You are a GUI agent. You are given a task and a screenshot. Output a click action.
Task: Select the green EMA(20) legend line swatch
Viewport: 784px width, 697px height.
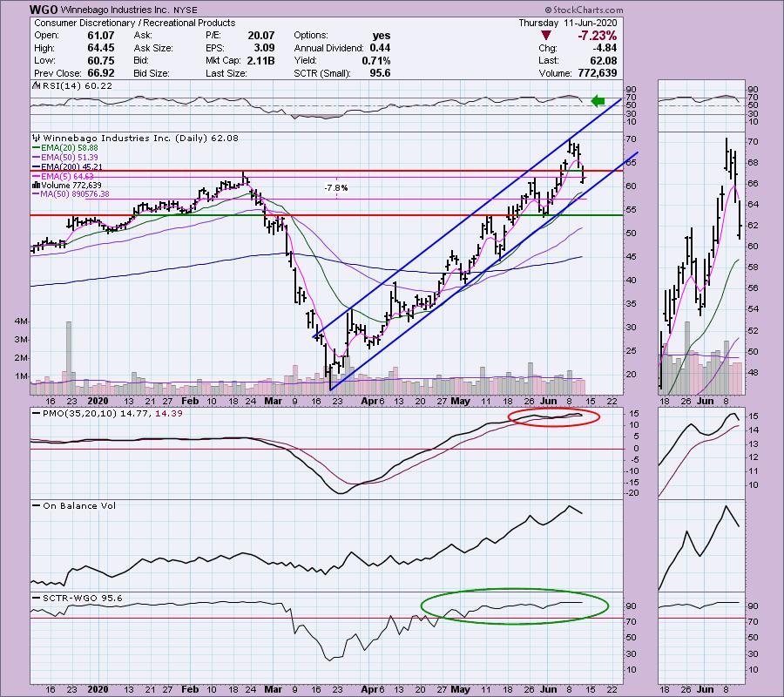pyautogui.click(x=37, y=148)
